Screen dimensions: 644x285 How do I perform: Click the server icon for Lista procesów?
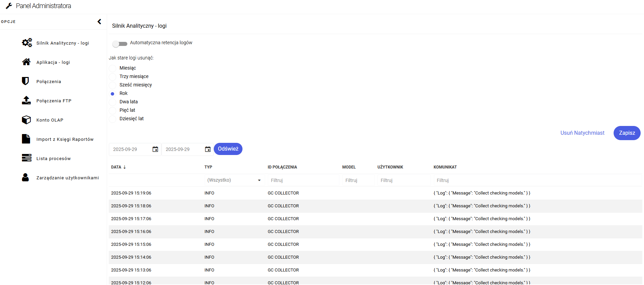(x=26, y=158)
